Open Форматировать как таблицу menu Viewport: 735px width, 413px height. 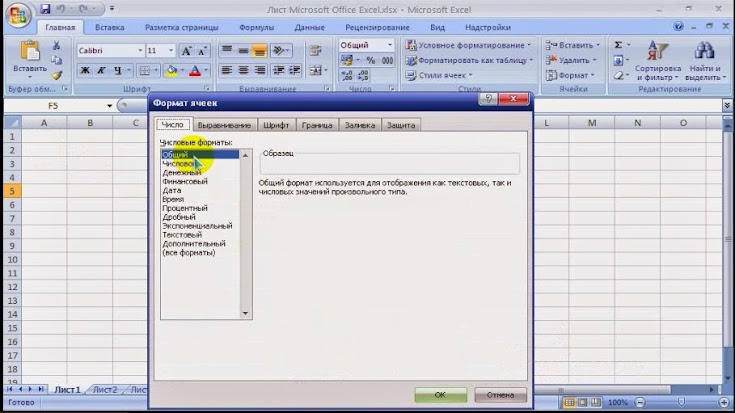(470, 60)
